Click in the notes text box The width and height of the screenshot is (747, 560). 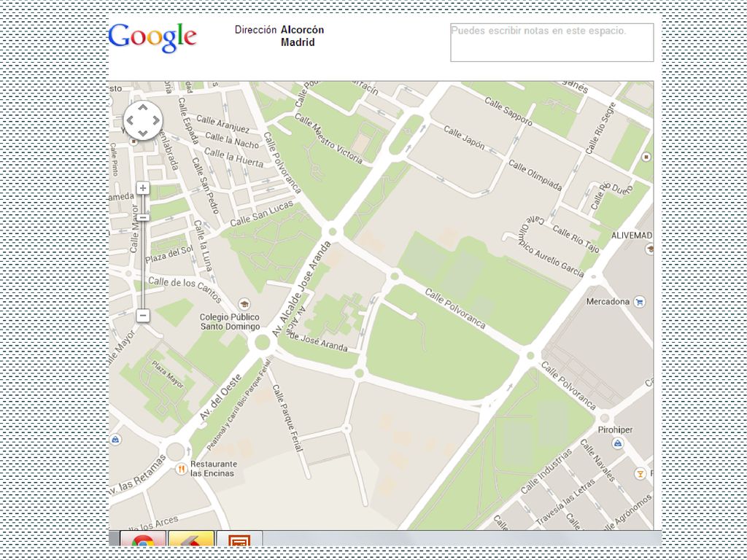click(551, 42)
